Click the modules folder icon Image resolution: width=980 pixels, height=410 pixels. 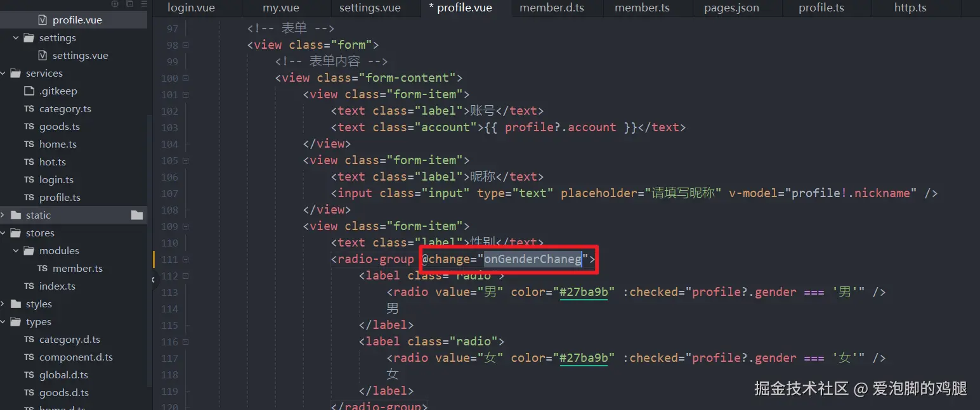click(x=29, y=251)
